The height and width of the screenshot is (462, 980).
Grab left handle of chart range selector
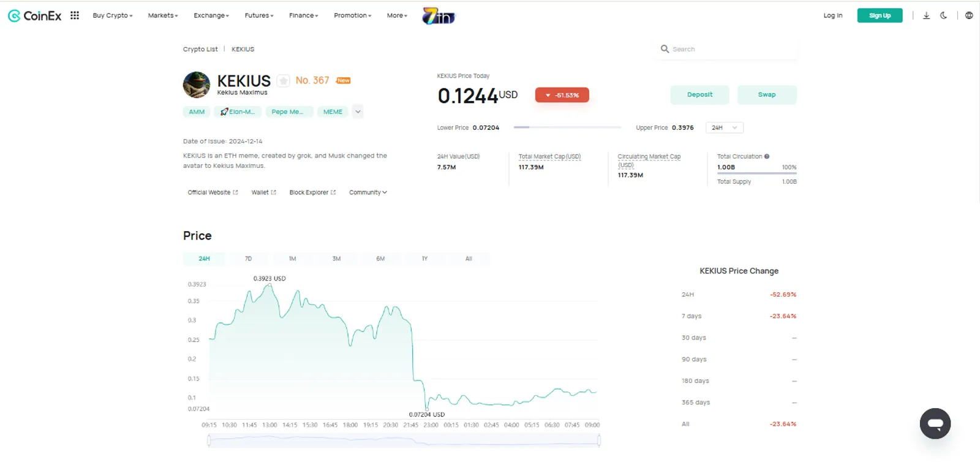209,440
